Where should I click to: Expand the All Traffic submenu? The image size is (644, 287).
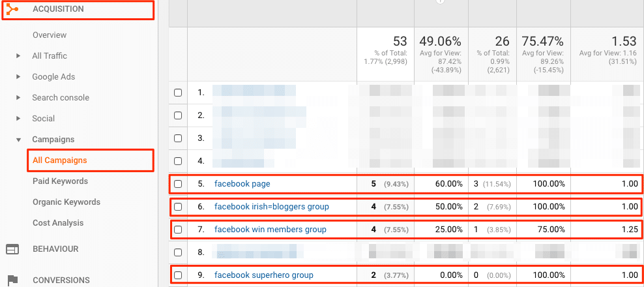(x=18, y=56)
